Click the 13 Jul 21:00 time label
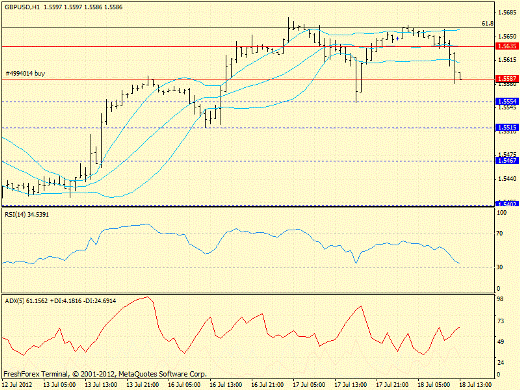The height and width of the screenshot is (390, 520). [x=142, y=385]
